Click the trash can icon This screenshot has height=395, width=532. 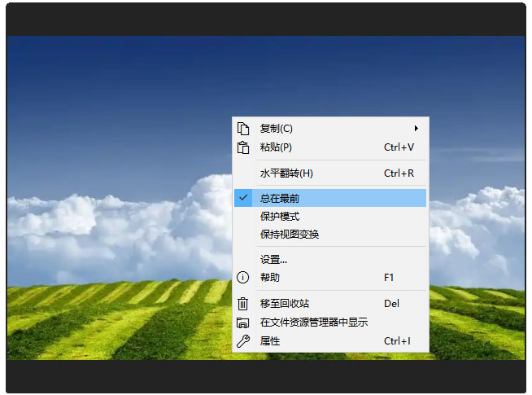click(x=242, y=303)
